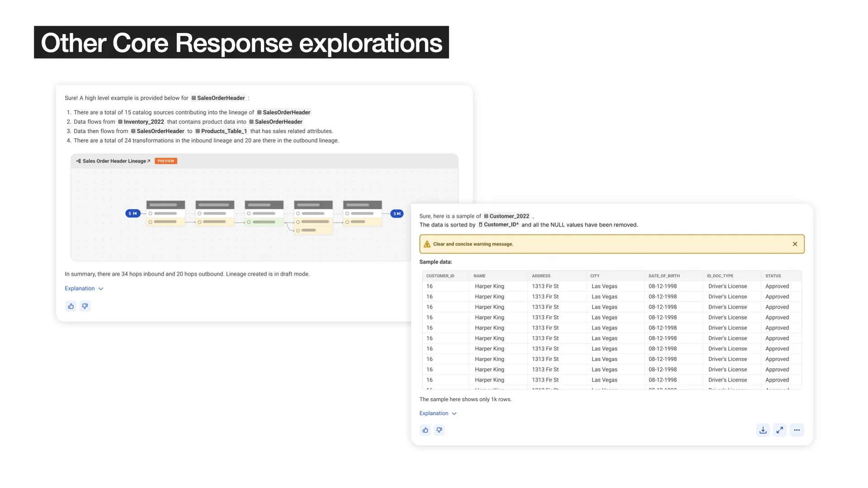The image size is (868, 488).
Task: Click thumbs up on the lineage response
Action: (71, 306)
